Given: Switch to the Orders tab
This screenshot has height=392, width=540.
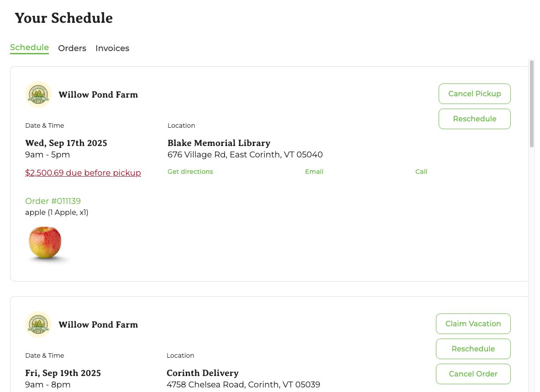Looking at the screenshot, I should pyautogui.click(x=72, y=48).
